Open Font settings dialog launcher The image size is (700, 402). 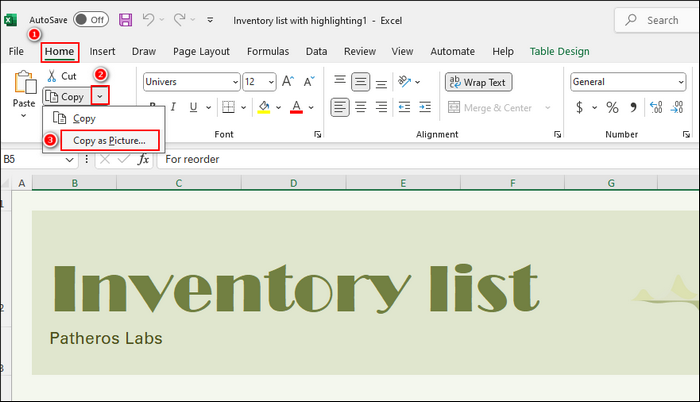point(317,134)
